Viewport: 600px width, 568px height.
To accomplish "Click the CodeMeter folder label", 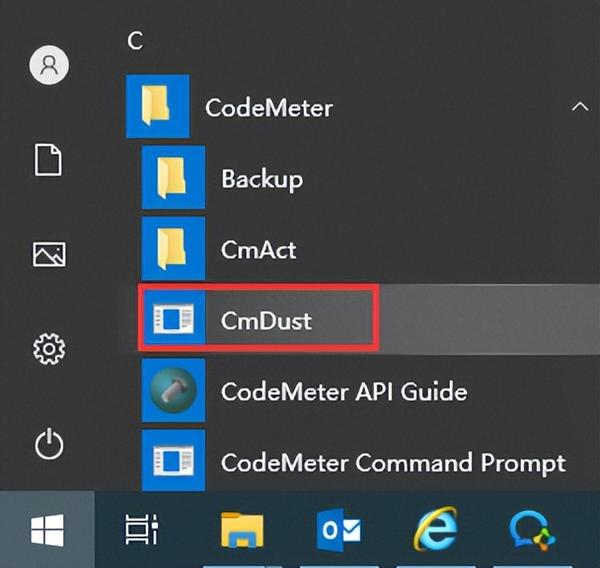I will pos(269,107).
